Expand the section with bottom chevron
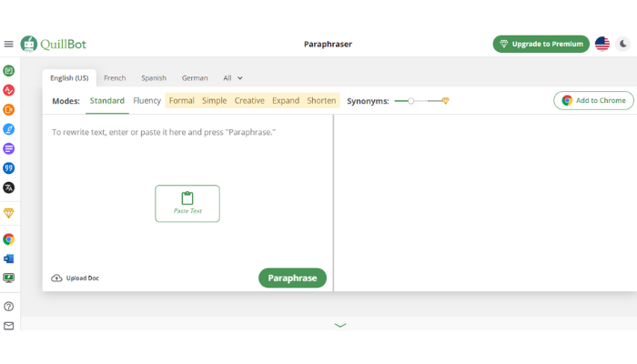The width and height of the screenshot is (637, 364). [x=340, y=325]
